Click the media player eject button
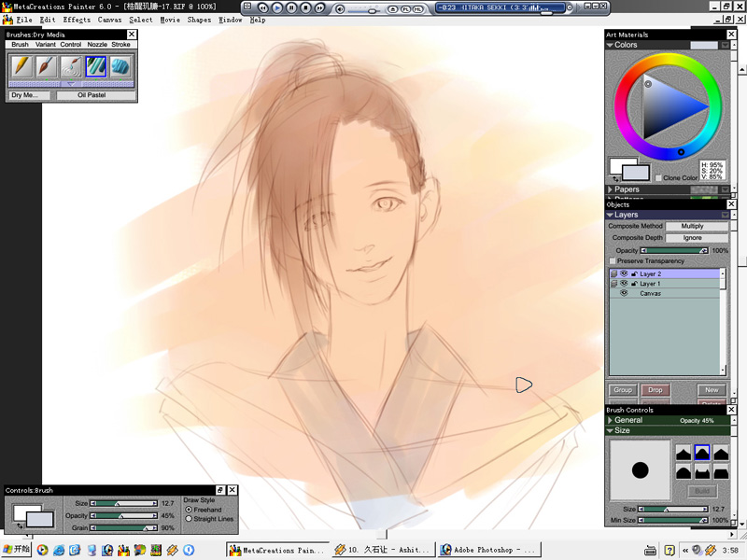The height and width of the screenshot is (560, 747). pos(392,8)
